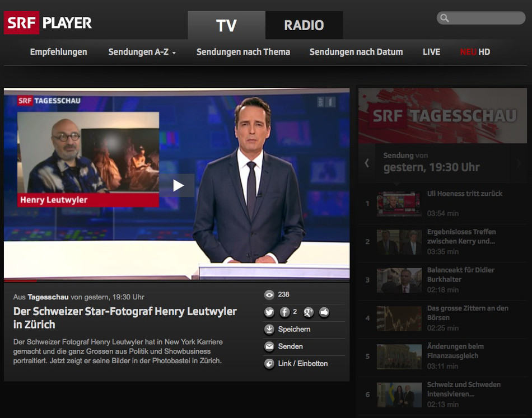Open Sendungen nach Datum
The image size is (532, 418).
356,52
